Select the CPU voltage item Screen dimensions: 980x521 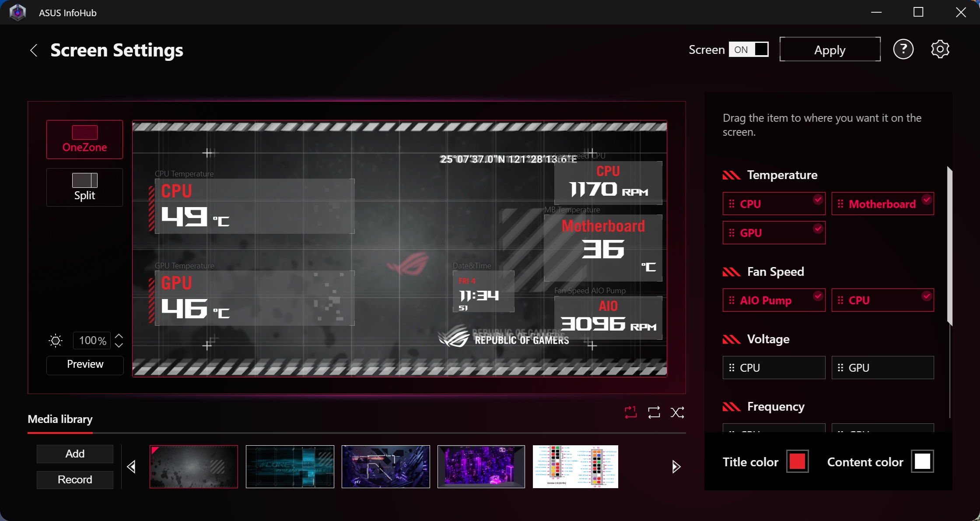pos(774,368)
